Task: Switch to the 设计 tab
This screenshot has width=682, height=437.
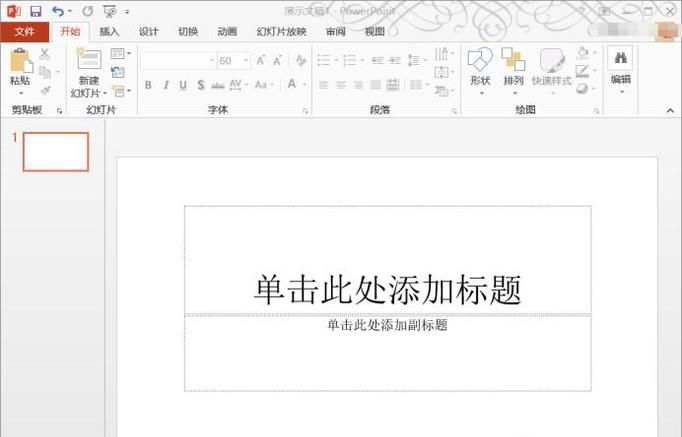Action: tap(148, 31)
